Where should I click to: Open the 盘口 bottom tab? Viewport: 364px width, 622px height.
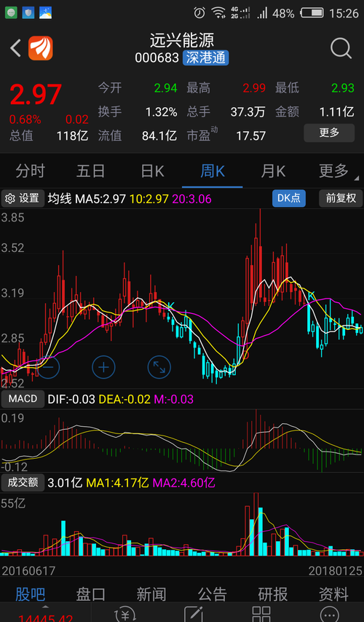91,594
